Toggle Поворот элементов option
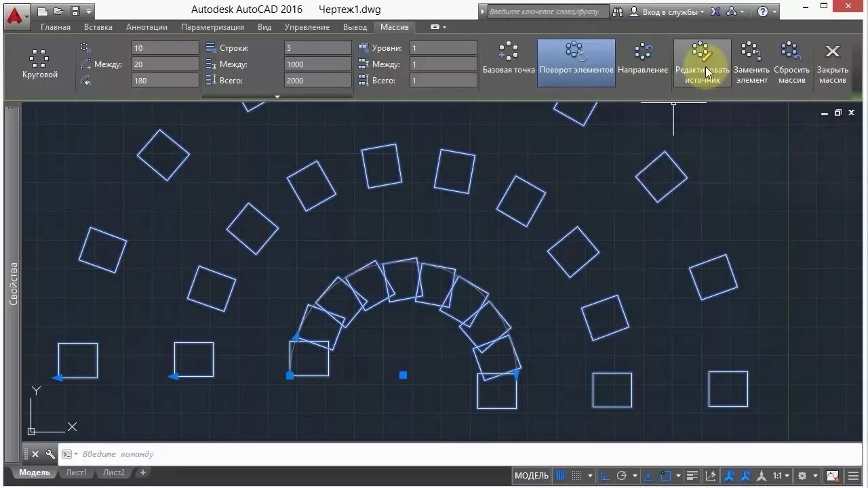The height and width of the screenshot is (488, 868). (576, 62)
